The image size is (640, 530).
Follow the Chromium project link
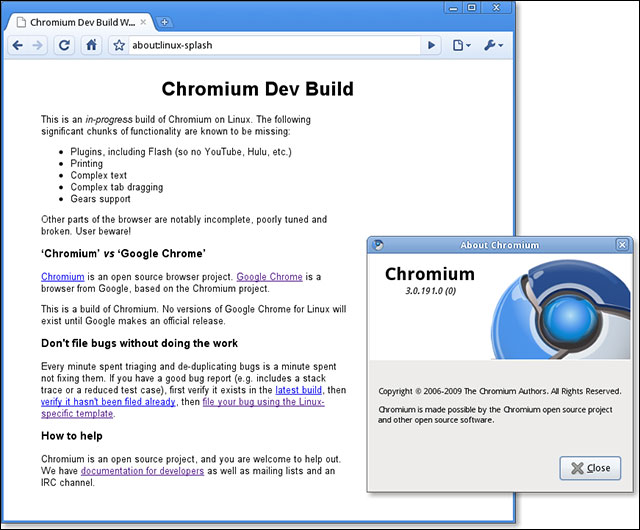point(62,277)
